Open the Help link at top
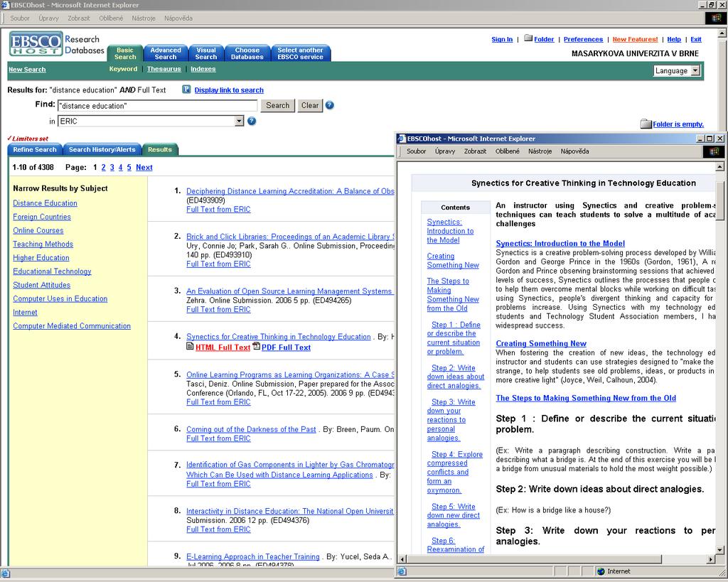 point(674,40)
